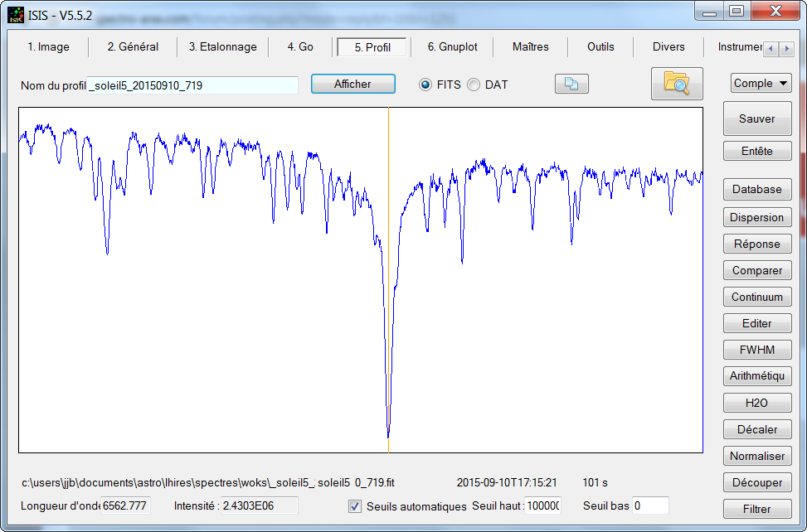Click the Nom du profil input field
The image size is (807, 532).
[x=192, y=85]
